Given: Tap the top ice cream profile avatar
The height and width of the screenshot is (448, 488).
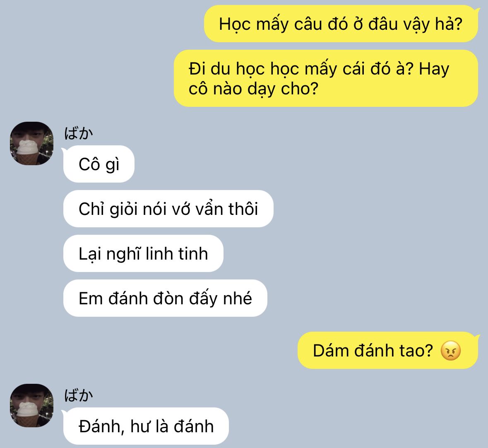Looking at the screenshot, I should pyautogui.click(x=32, y=144).
